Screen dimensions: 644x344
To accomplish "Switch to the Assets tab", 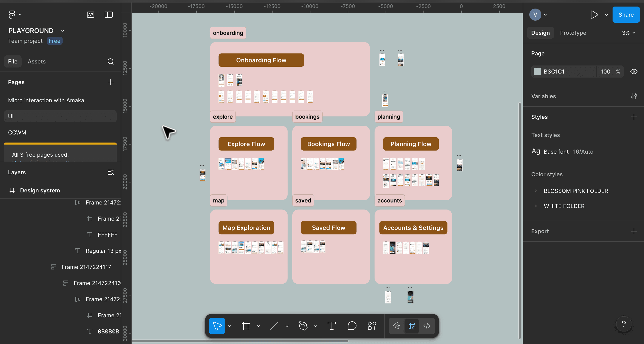I will (37, 61).
